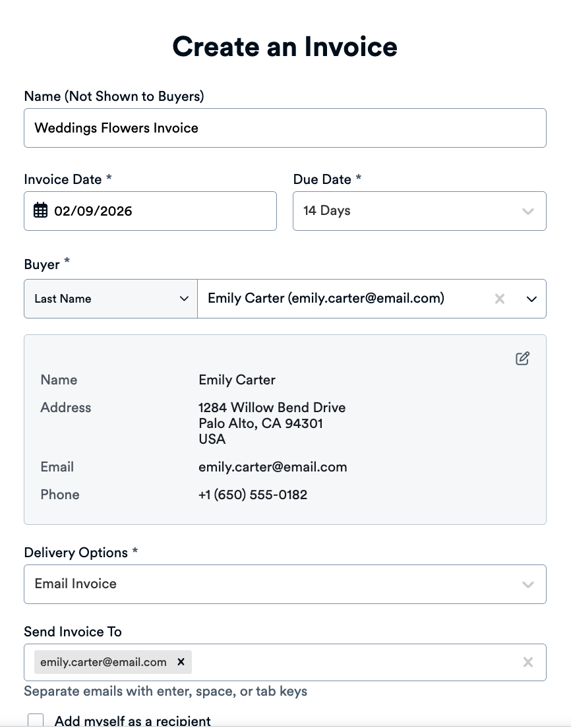Clear the selected buyer with the X icon
The image size is (571, 728).
500,299
